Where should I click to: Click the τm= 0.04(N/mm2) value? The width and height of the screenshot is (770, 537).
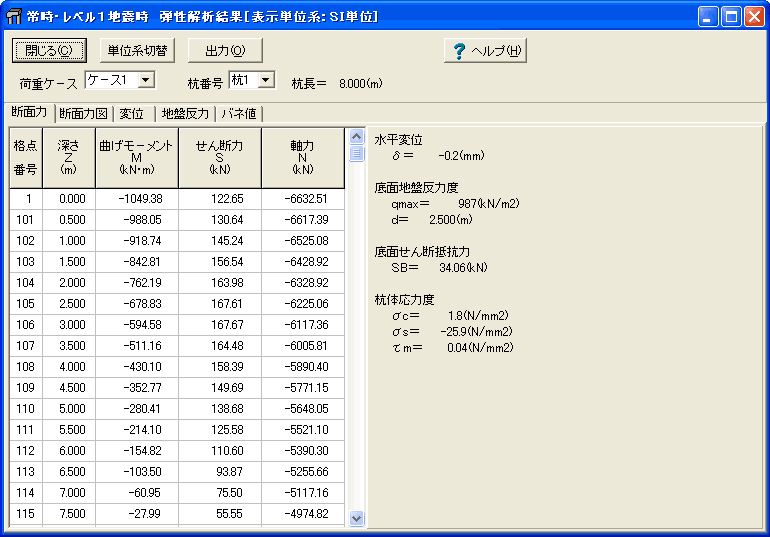point(480,348)
